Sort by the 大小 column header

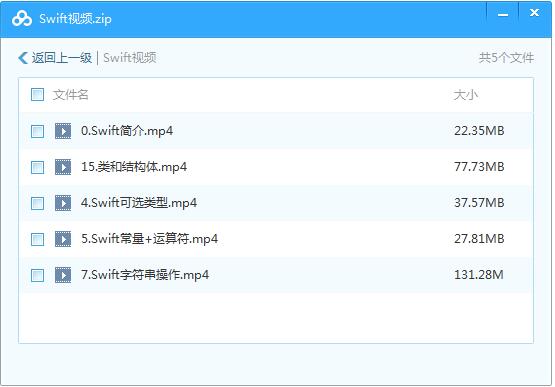(466, 95)
